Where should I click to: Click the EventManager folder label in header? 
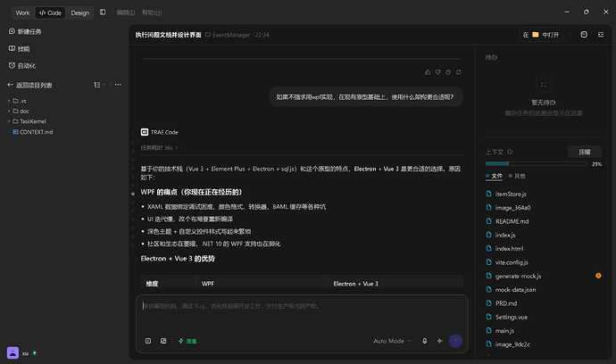coord(228,35)
